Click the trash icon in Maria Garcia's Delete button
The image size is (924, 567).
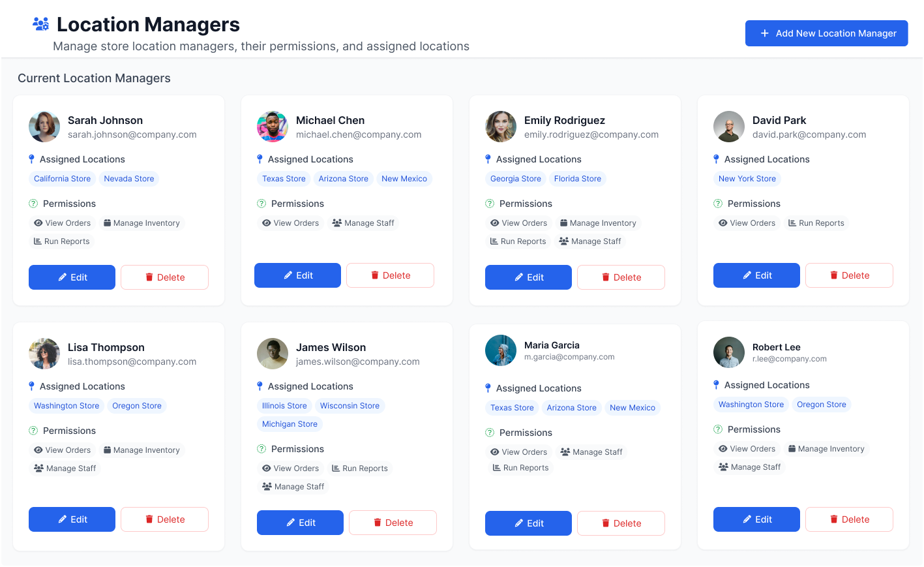pyautogui.click(x=606, y=523)
